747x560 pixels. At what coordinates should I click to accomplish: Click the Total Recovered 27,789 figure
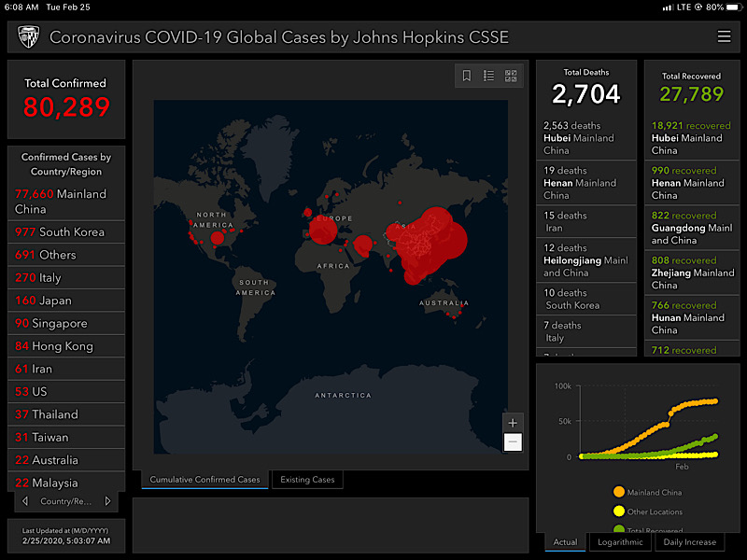click(x=692, y=94)
